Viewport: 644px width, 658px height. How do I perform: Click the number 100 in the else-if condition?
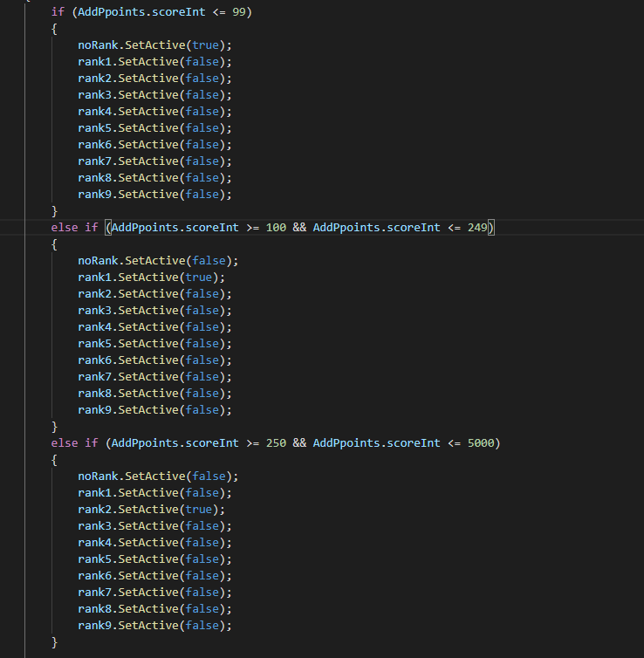[276, 227]
